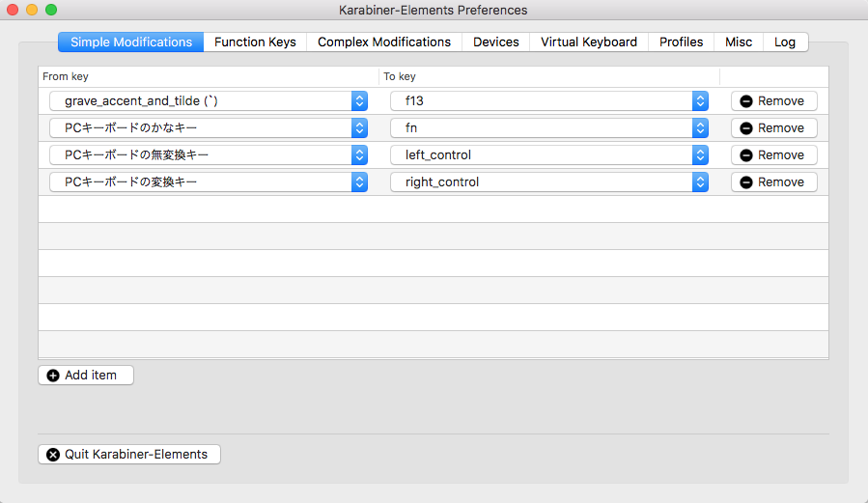
Task: Click the Add item button
Action: point(86,376)
